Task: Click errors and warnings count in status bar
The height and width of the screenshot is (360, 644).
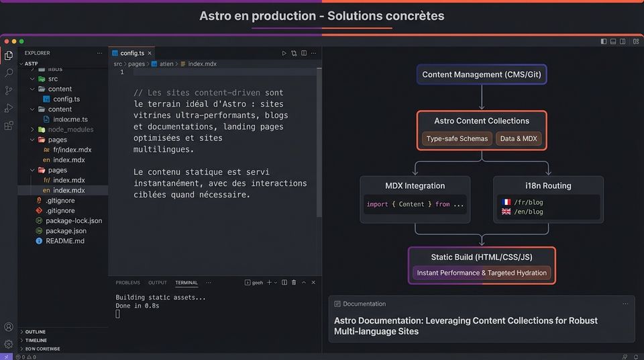Action: [x=26, y=357]
